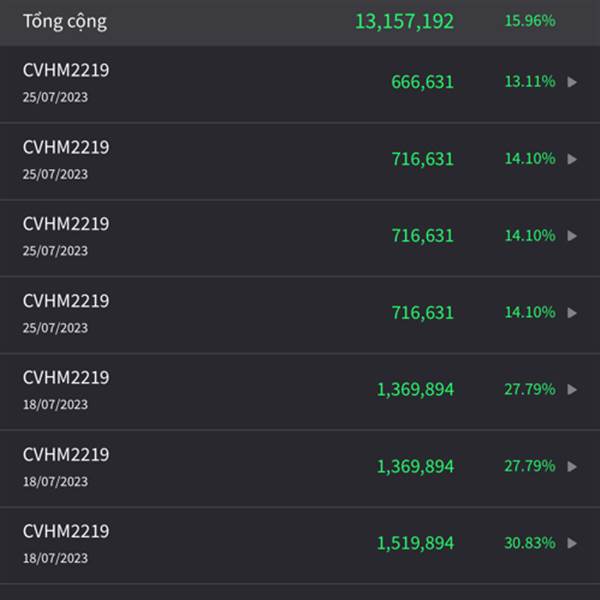Open the arrow on the topmost 14.10% row
This screenshot has width=600, height=600.
(x=572, y=159)
